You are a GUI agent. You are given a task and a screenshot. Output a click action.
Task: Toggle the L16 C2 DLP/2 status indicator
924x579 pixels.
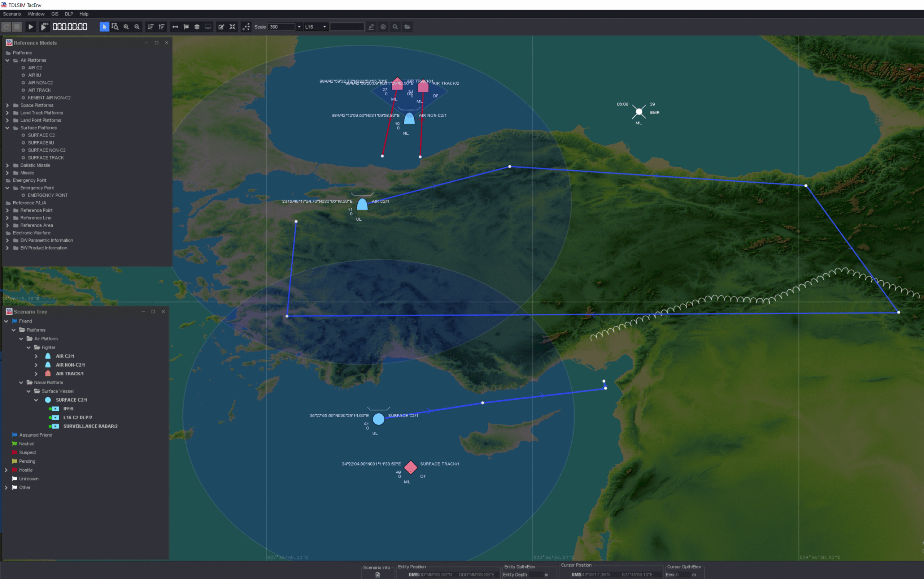click(50, 418)
